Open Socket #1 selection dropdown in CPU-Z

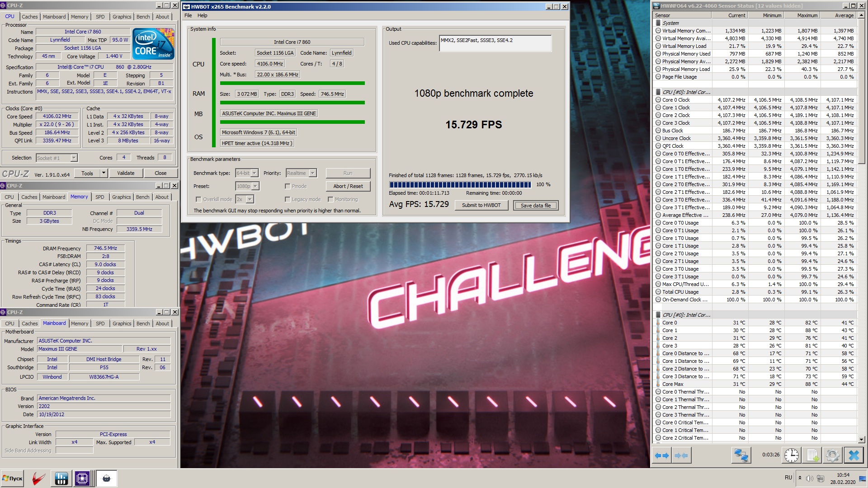tap(74, 158)
